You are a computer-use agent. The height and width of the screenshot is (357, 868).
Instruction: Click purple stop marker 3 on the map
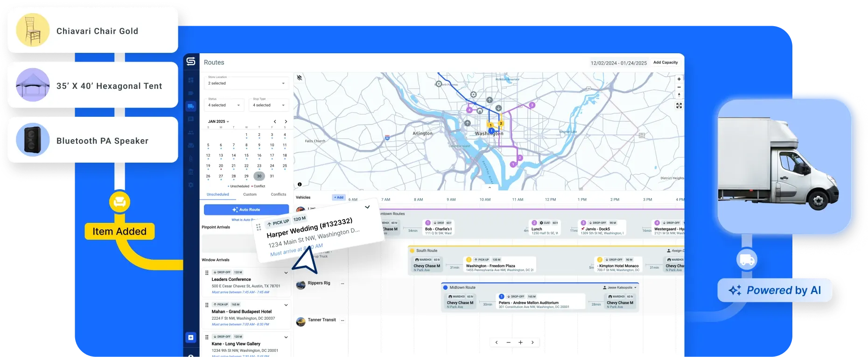click(532, 105)
